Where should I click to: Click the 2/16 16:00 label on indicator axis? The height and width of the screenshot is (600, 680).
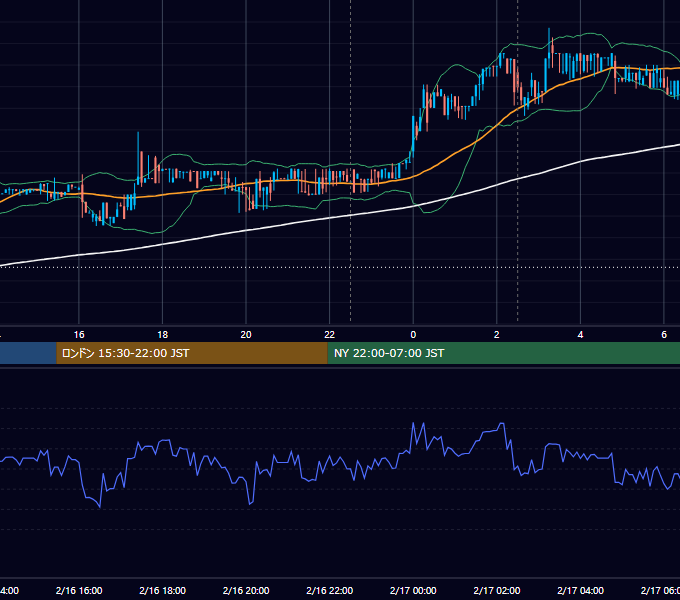click(79, 590)
